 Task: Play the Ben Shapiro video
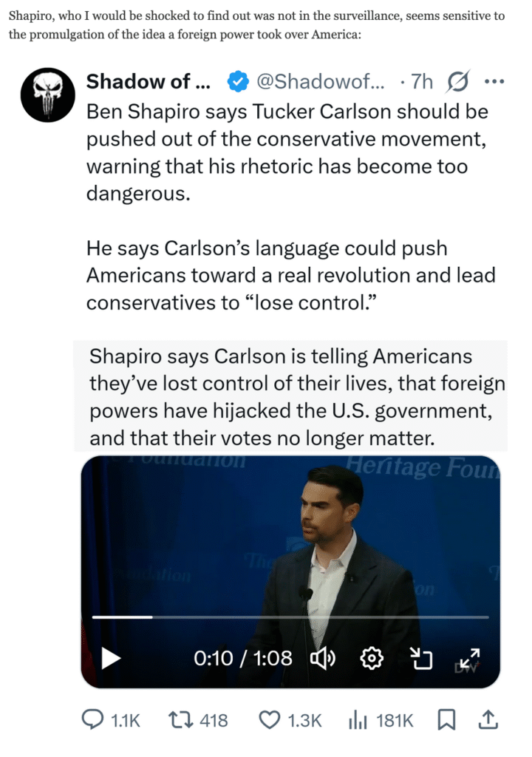point(111,657)
